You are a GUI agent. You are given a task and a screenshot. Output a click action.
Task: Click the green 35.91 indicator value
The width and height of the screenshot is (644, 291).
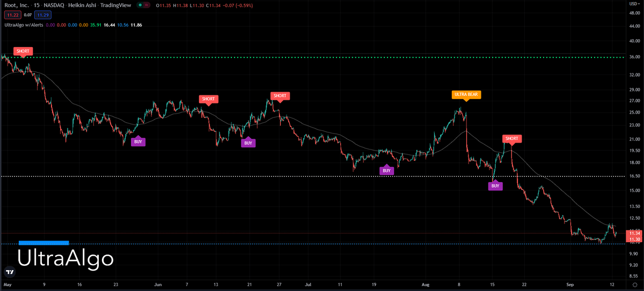(96, 24)
